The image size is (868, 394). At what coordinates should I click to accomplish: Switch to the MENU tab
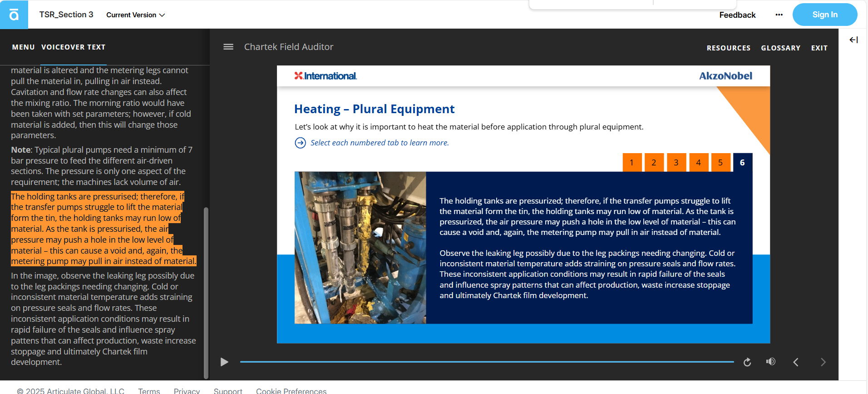pos(23,47)
